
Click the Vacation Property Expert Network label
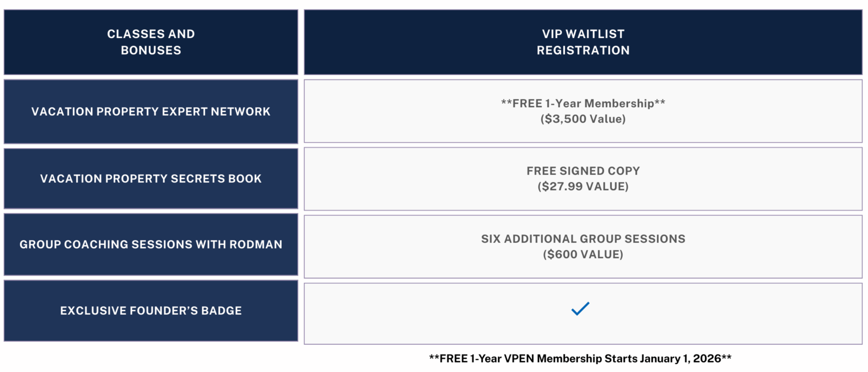point(151,112)
